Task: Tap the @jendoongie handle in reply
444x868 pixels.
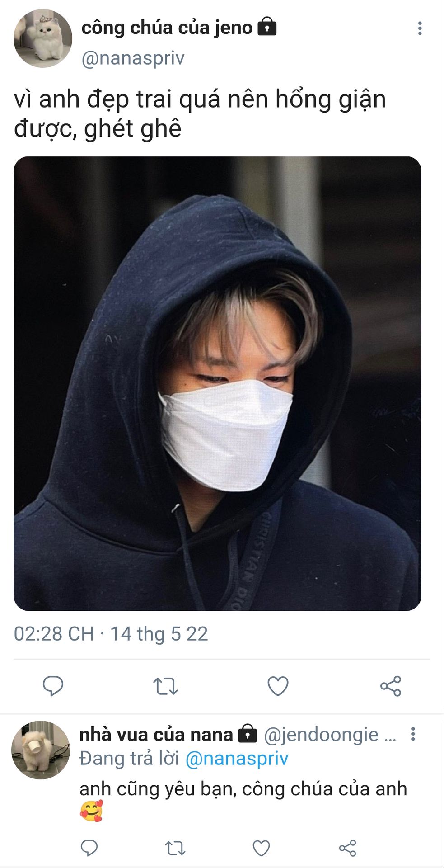Action: click(x=321, y=735)
